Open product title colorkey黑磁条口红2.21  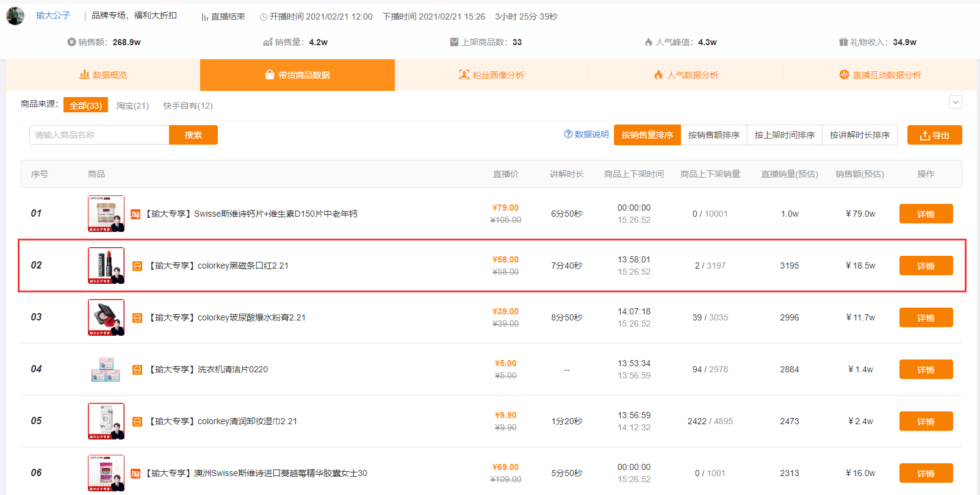218,266
